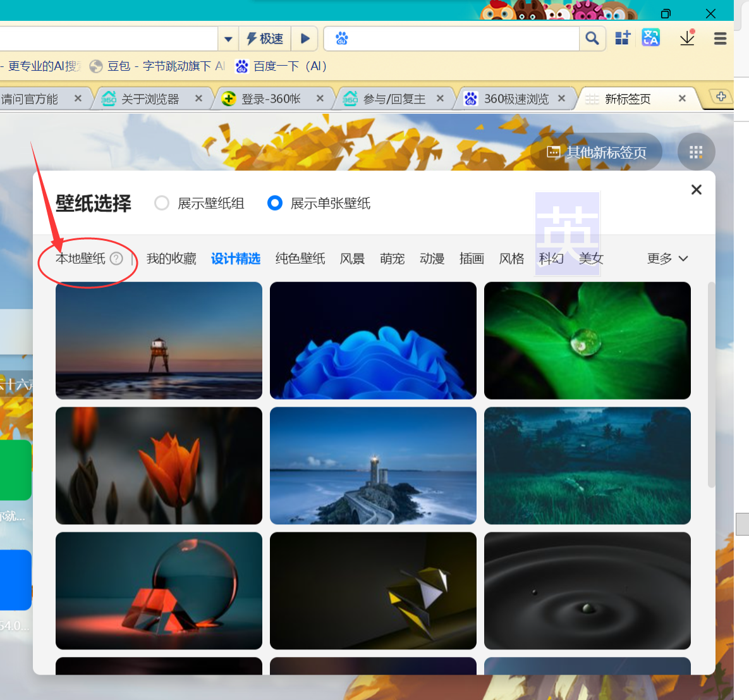
Task: Open the downloads arrow icon
Action: coord(687,38)
